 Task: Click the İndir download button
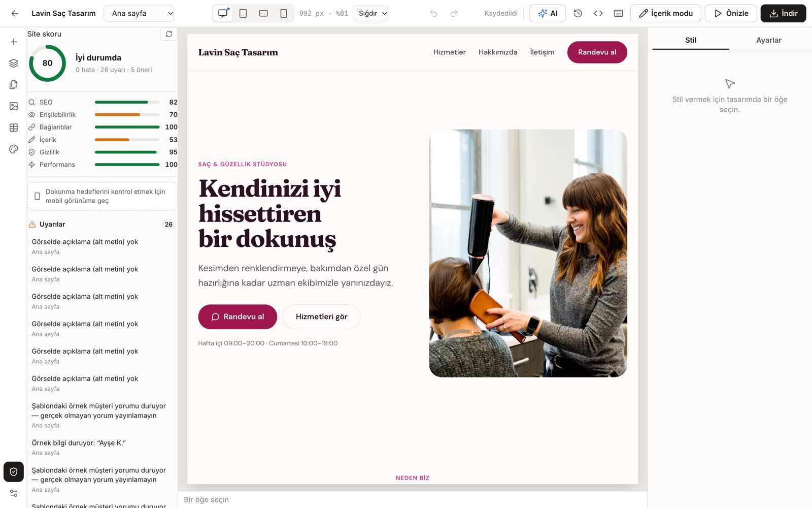click(x=783, y=13)
